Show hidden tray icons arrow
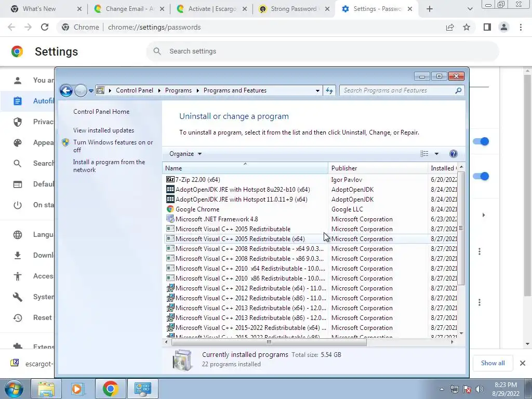The width and height of the screenshot is (532, 399). [x=442, y=389]
